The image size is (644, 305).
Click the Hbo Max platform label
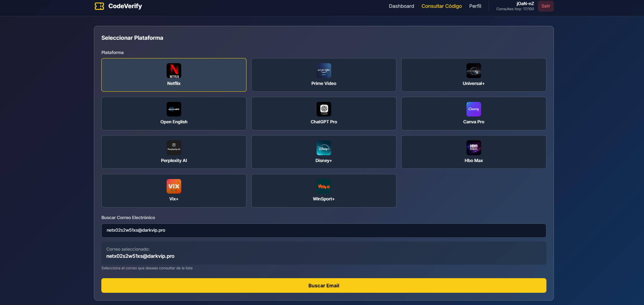click(474, 161)
